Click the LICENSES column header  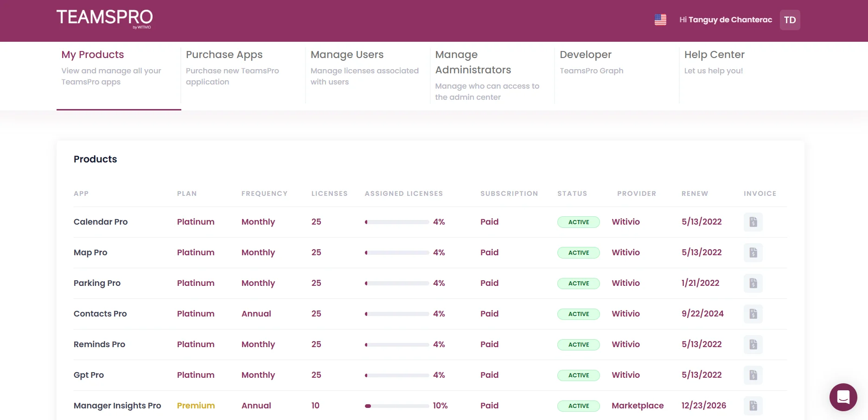(x=329, y=194)
